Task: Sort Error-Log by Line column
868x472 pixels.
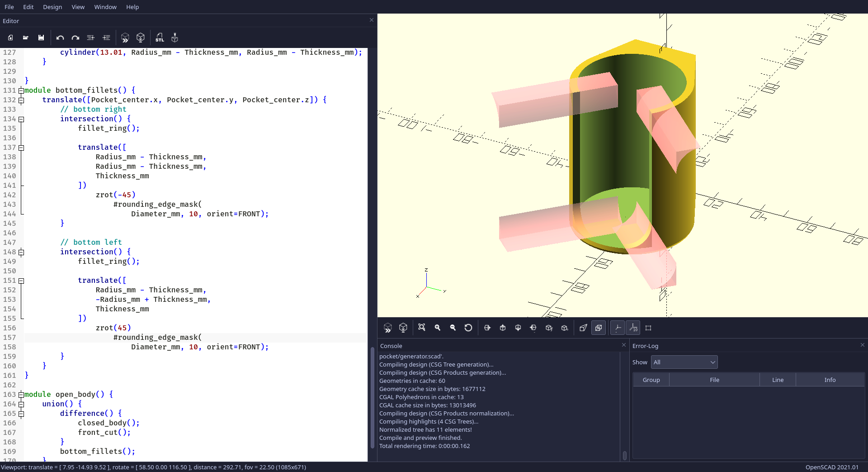Action: pyautogui.click(x=778, y=380)
